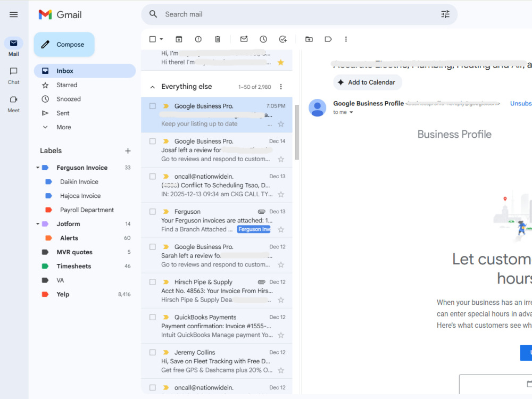Select Dec 14 Google Business email checkbox
Screen dimensions: 532x399
coord(153,141)
